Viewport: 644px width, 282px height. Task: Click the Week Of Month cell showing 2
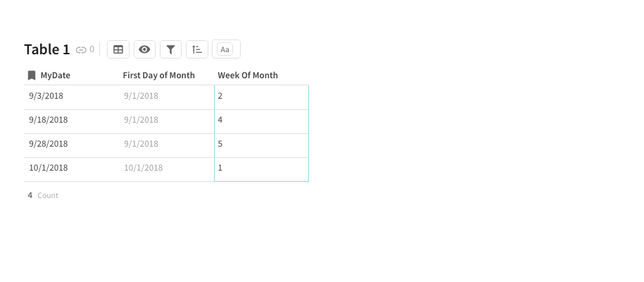click(x=261, y=97)
